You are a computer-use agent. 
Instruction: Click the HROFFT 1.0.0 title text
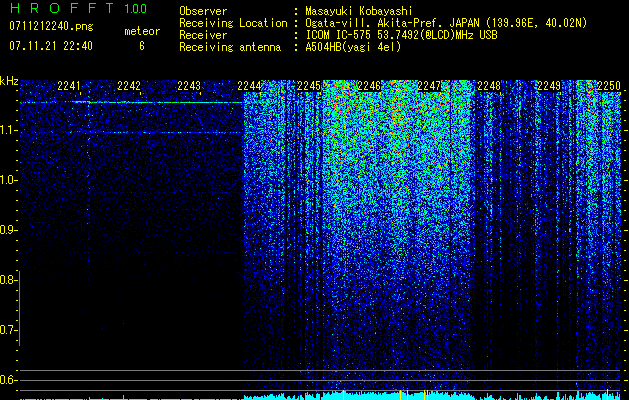(x=78, y=8)
